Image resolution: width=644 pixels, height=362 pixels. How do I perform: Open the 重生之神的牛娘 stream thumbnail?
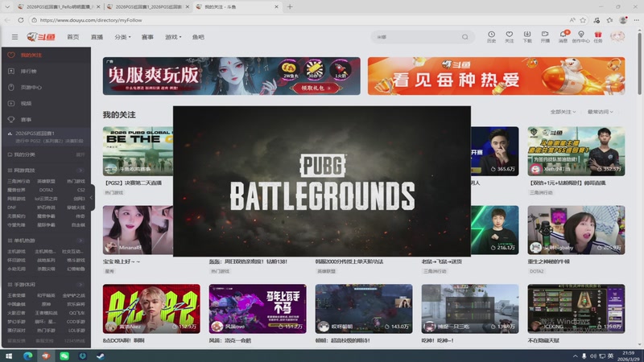[576, 230]
